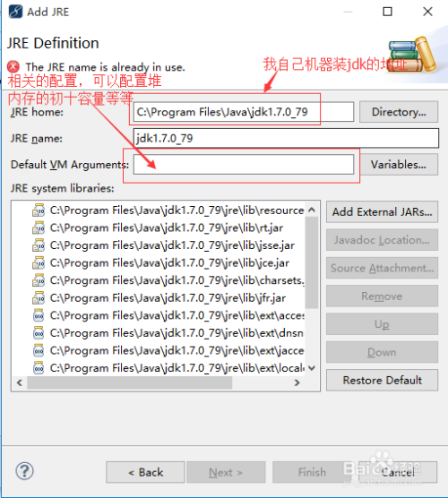Click the jar icon beside jsse.jar
The width and height of the screenshot is (448, 498).
point(39,245)
